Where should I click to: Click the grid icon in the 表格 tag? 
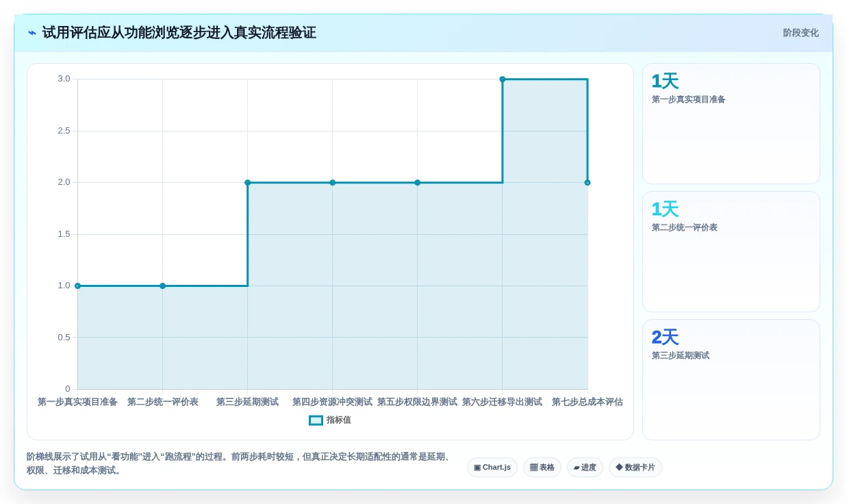533,468
